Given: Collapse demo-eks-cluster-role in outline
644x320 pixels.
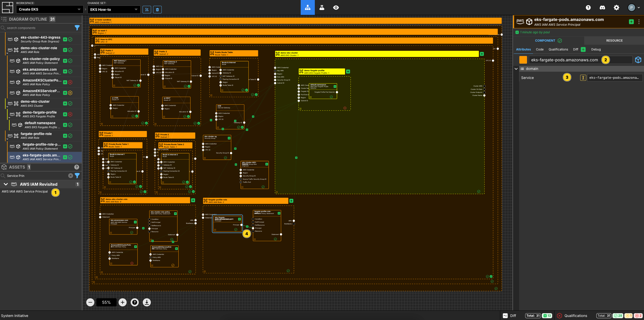Looking at the screenshot, I should (x=7, y=54).
